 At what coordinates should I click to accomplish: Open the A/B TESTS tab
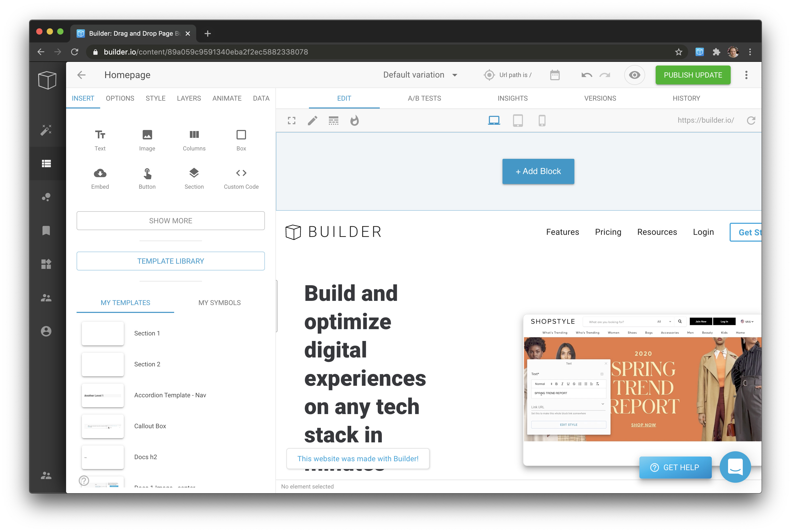[x=425, y=98]
